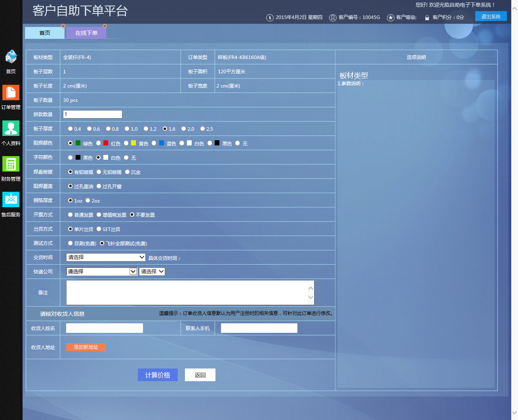The image size is (518, 420).
Task: Click the 收货人姓名 input field
Action: coord(105,328)
